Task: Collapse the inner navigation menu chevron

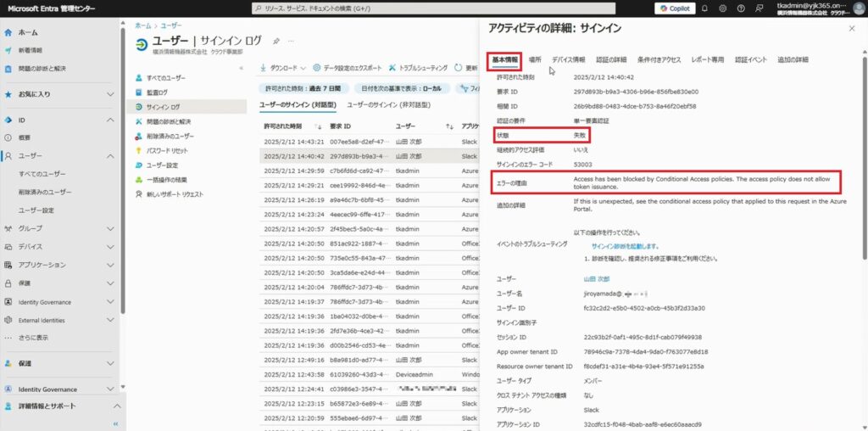Action: pos(242,67)
